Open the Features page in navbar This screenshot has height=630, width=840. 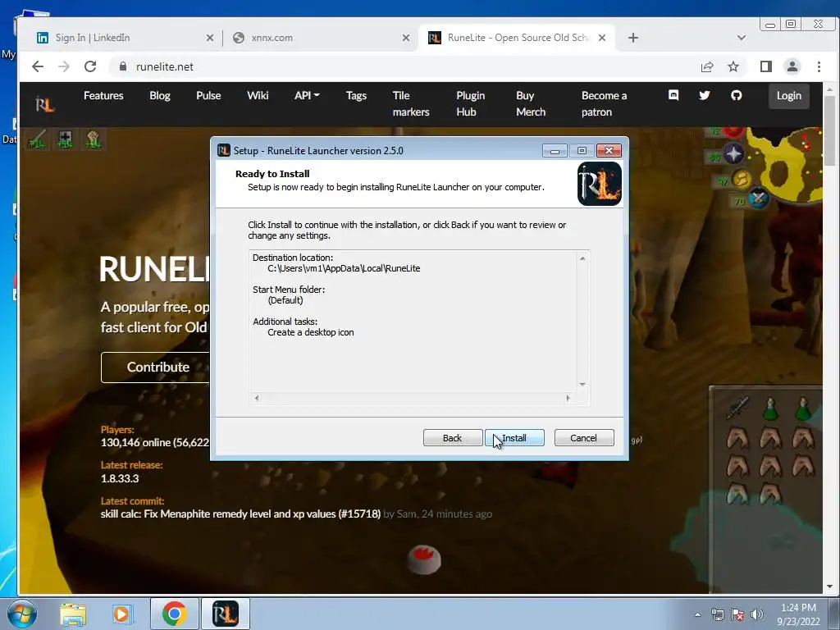(103, 95)
